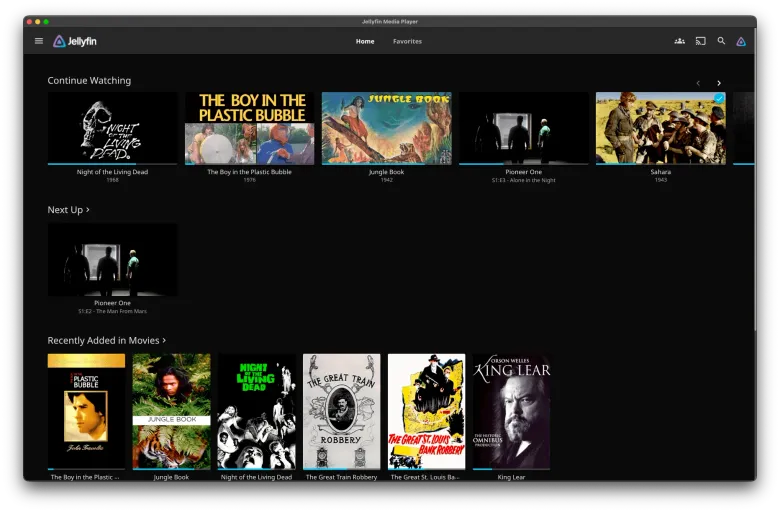Expand the Next Up section
This screenshot has width=780, height=512.
click(x=68, y=209)
